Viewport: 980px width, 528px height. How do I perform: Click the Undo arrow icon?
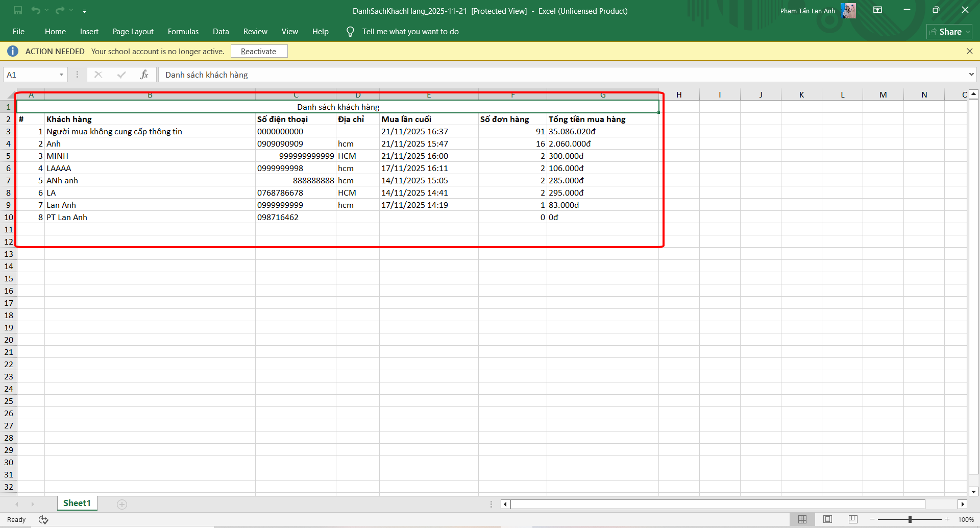(x=35, y=10)
